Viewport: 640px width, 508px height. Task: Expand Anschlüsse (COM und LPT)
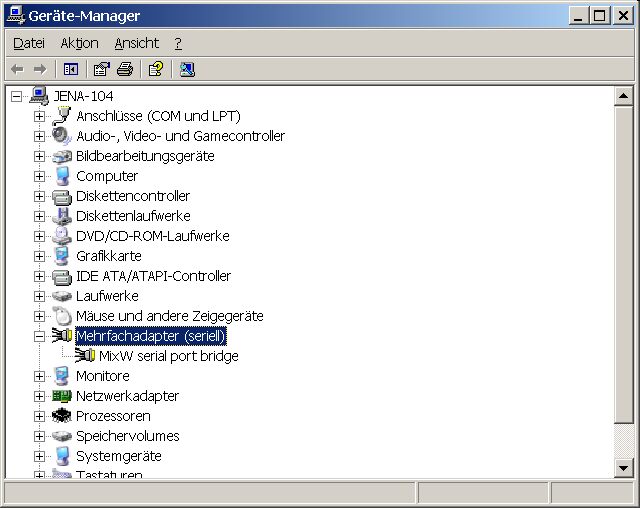click(x=39, y=116)
